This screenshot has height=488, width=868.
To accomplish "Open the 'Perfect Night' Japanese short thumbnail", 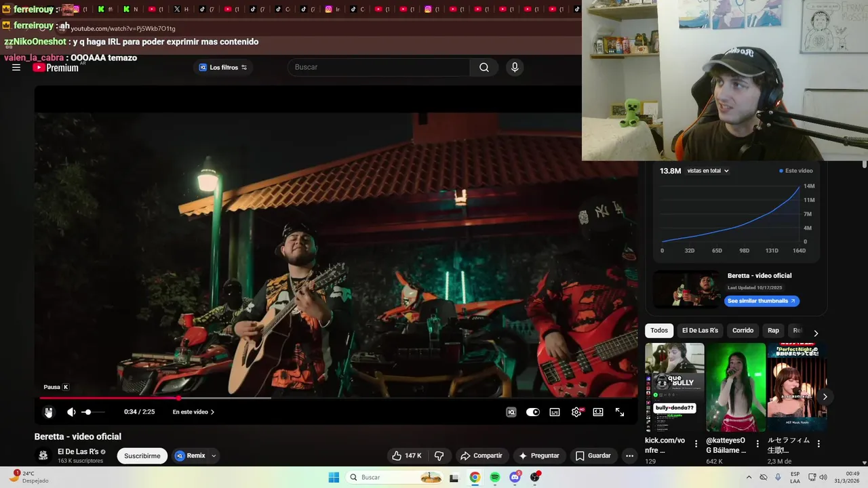I will [797, 387].
